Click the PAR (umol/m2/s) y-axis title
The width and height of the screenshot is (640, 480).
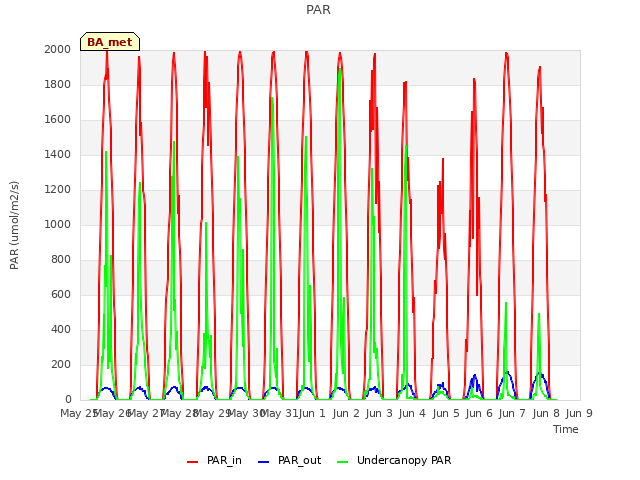[x=14, y=225]
